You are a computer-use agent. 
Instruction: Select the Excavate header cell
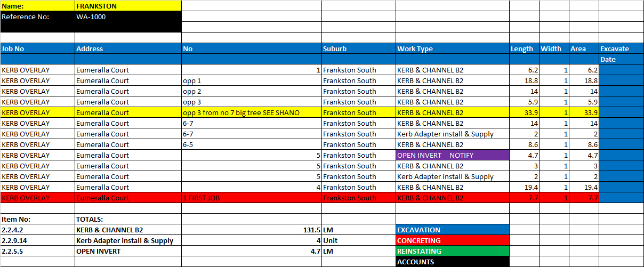(621, 48)
